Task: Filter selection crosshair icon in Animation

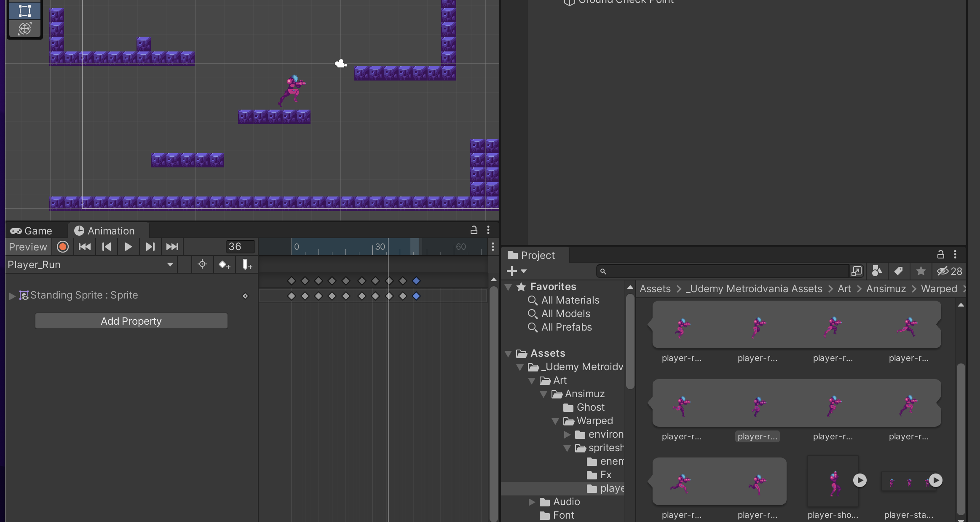Action: point(202,264)
